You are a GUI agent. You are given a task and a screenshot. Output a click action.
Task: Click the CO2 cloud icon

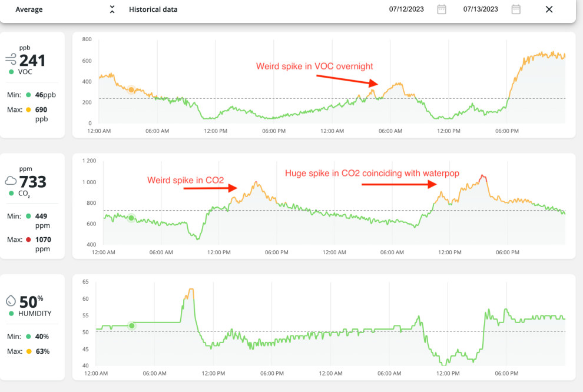coord(11,181)
